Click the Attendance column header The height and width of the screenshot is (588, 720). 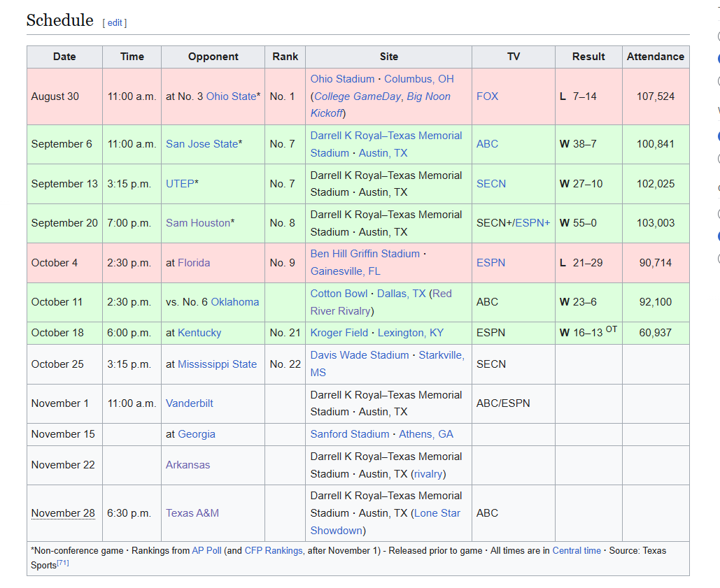[x=656, y=57]
